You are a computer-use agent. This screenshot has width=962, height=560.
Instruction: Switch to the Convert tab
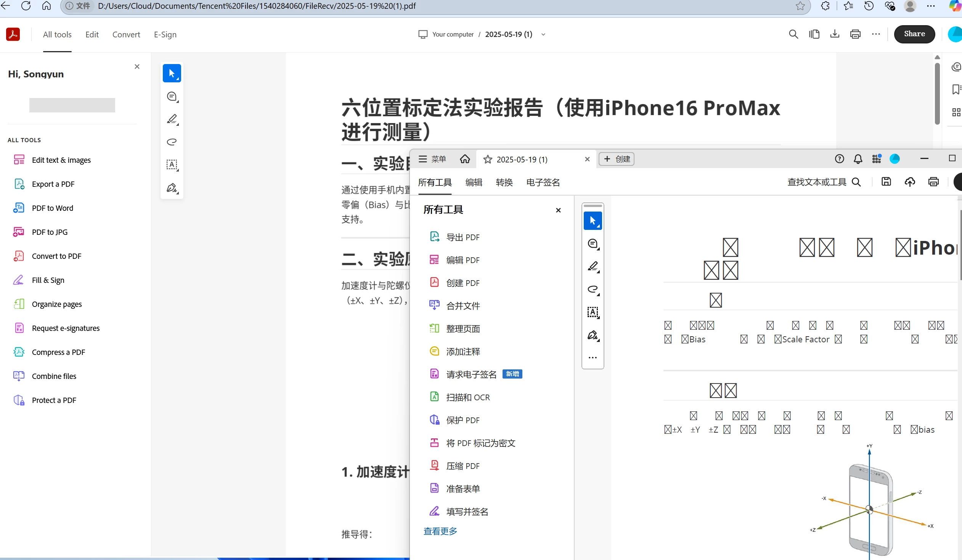pos(126,34)
